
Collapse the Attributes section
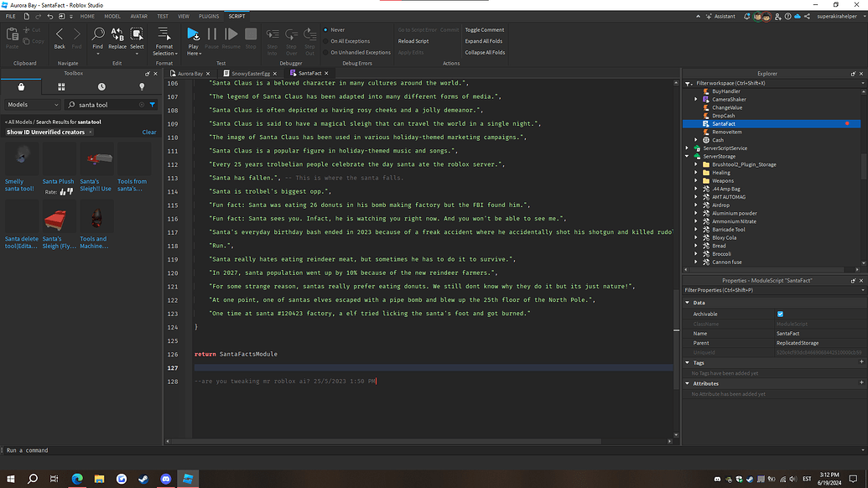click(x=688, y=383)
